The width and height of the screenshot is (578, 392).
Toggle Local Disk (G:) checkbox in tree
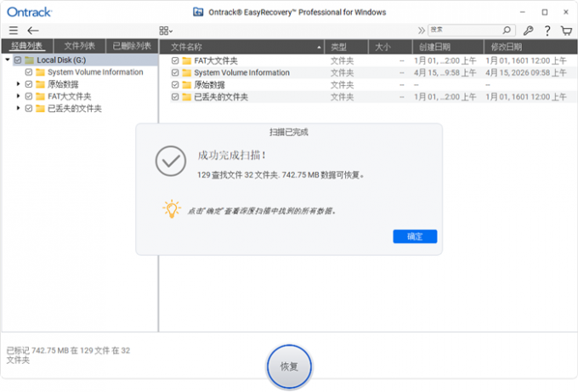pyautogui.click(x=18, y=60)
